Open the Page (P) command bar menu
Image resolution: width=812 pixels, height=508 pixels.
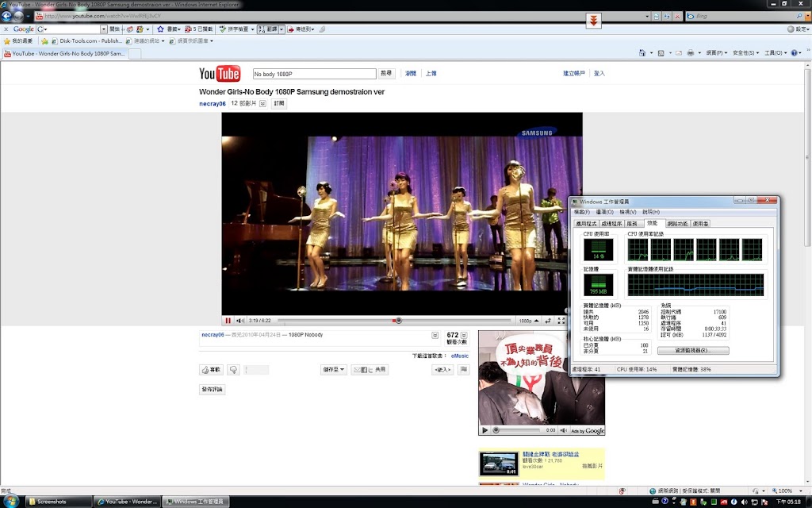(716, 53)
